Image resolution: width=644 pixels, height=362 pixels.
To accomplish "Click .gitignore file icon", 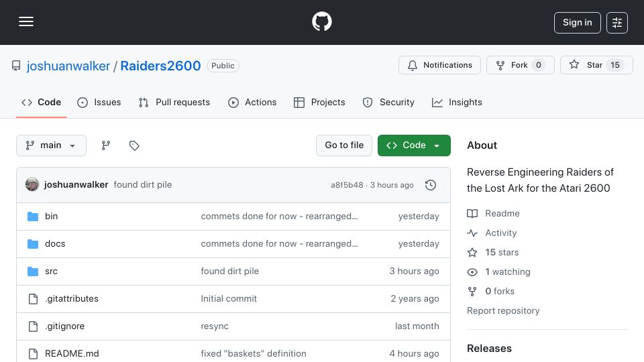I will 33,326.
